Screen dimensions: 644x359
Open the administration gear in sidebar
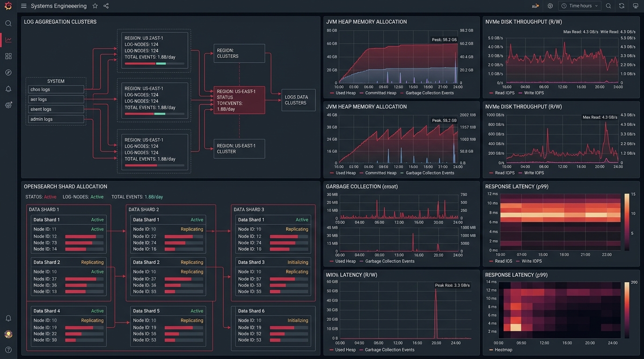[8, 105]
